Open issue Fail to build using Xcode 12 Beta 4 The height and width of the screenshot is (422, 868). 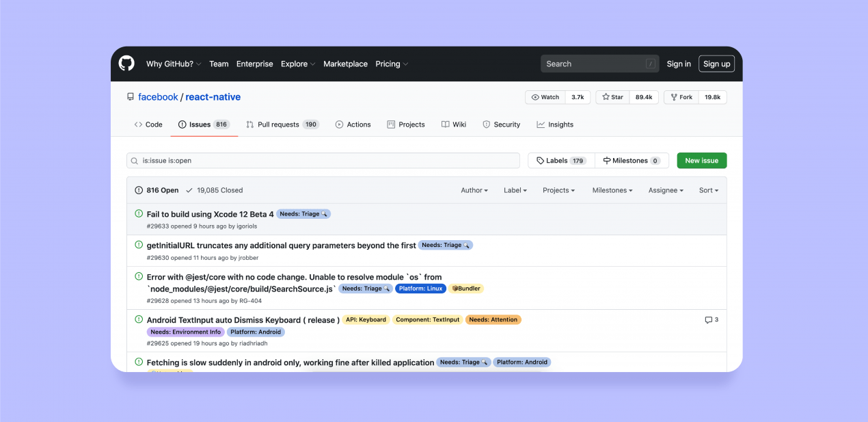[210, 214]
